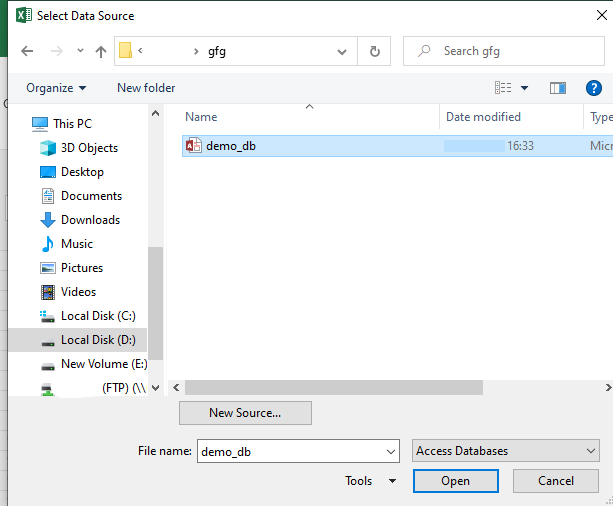Close the Select Data Source dialog
Screen dimensions: 613x506
602,15
